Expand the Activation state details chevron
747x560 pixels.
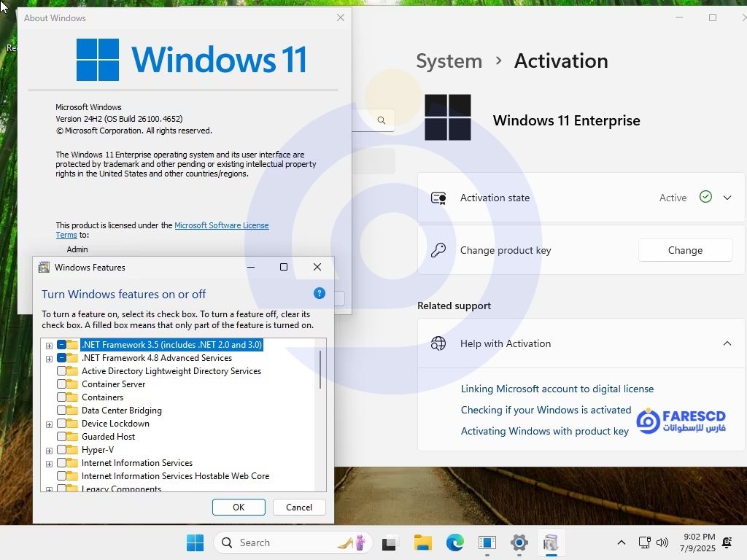[727, 198]
